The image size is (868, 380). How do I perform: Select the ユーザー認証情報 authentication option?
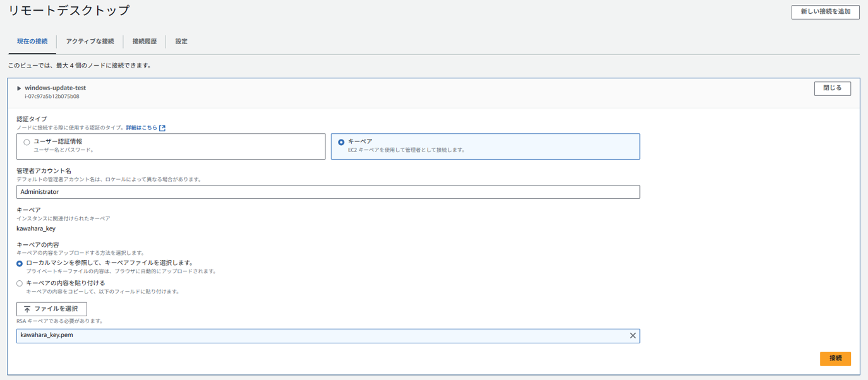click(27, 142)
